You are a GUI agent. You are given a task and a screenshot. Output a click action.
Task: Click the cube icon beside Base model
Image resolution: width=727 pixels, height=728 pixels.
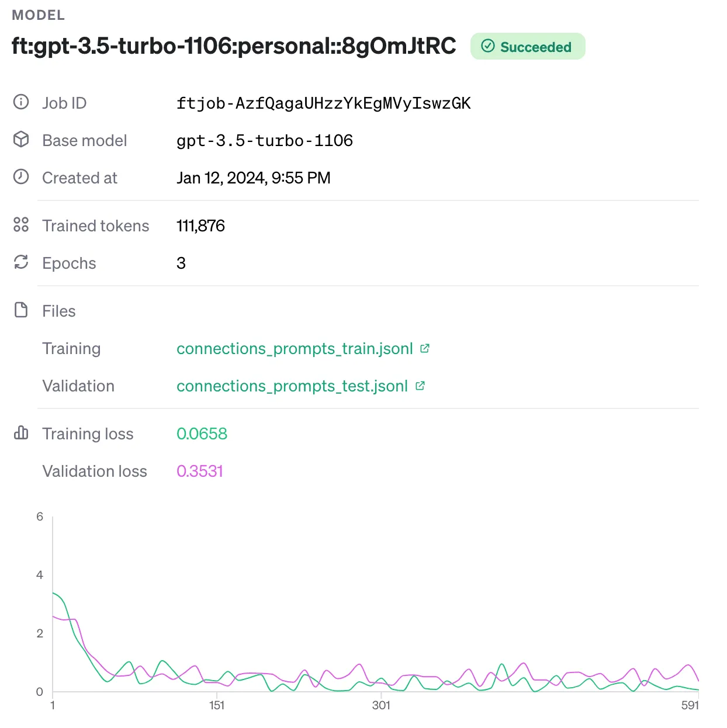pos(21,140)
